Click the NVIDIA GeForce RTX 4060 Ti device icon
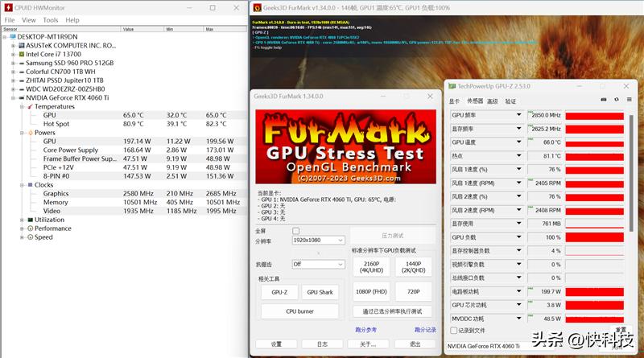Screen dimensions: 644x358 pos(22,98)
